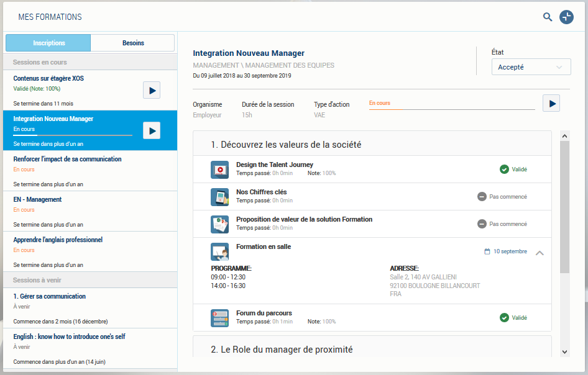This screenshot has height=375, width=588.
Task: Click the Formation en salle classroom icon
Action: click(219, 251)
